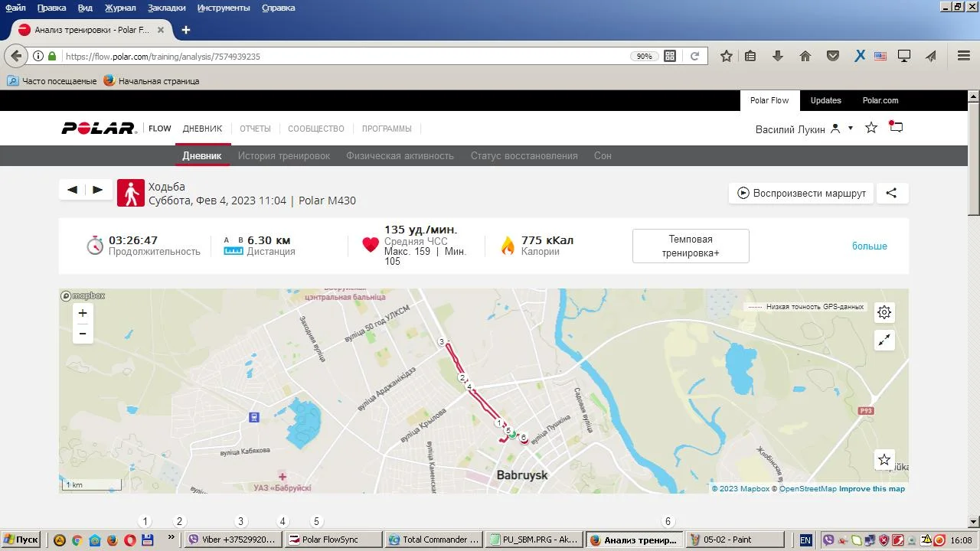This screenshot has height=551, width=980.
Task: Click the 90% zoom level indicator
Action: click(x=644, y=56)
